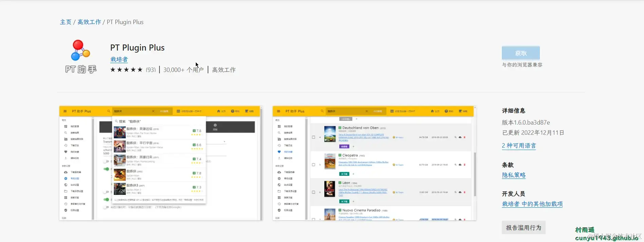Click the 开发人员 heading
The width and height of the screenshot is (644, 242).
(x=514, y=194)
